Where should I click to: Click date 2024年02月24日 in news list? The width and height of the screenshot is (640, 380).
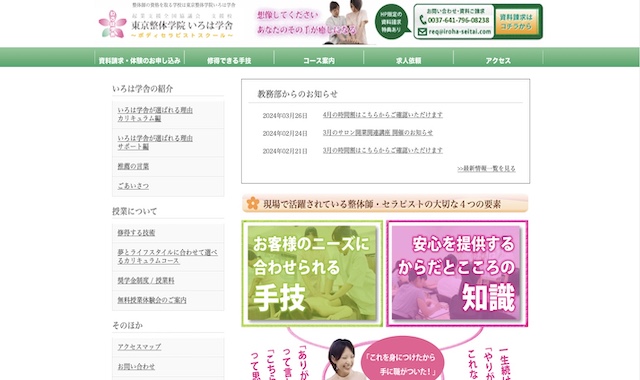[x=285, y=133]
